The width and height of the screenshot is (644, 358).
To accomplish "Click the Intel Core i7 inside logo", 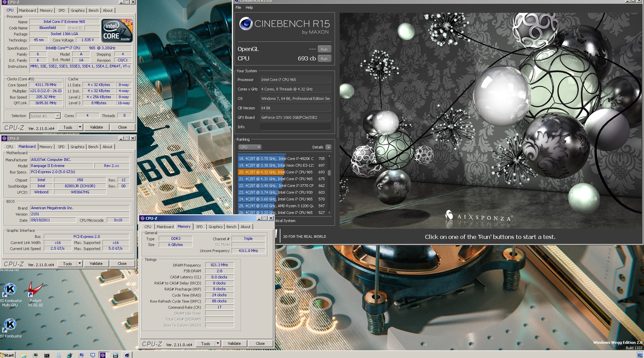I will tap(117, 30).
